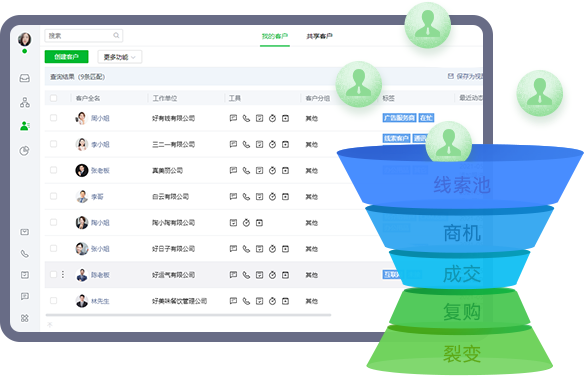Open customer name link 周小姐
This screenshot has width=584, height=376.
point(100,118)
